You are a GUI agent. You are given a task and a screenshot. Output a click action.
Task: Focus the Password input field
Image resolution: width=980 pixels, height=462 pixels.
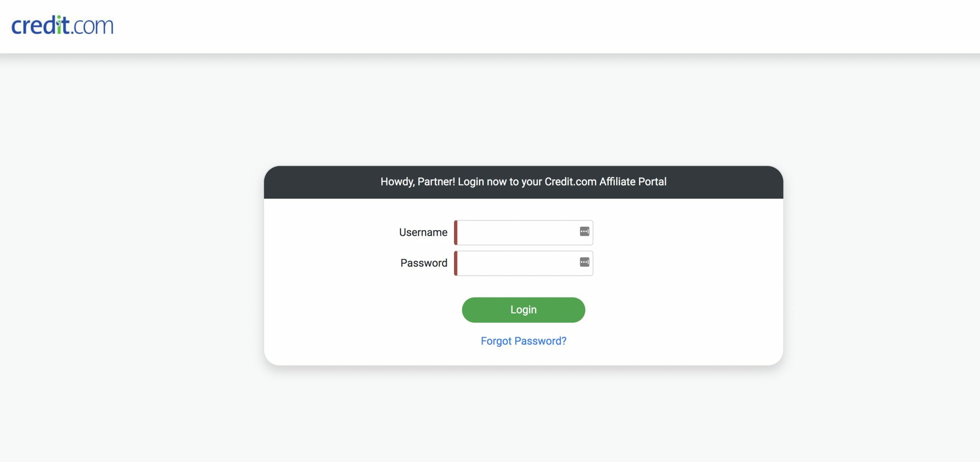click(523, 263)
